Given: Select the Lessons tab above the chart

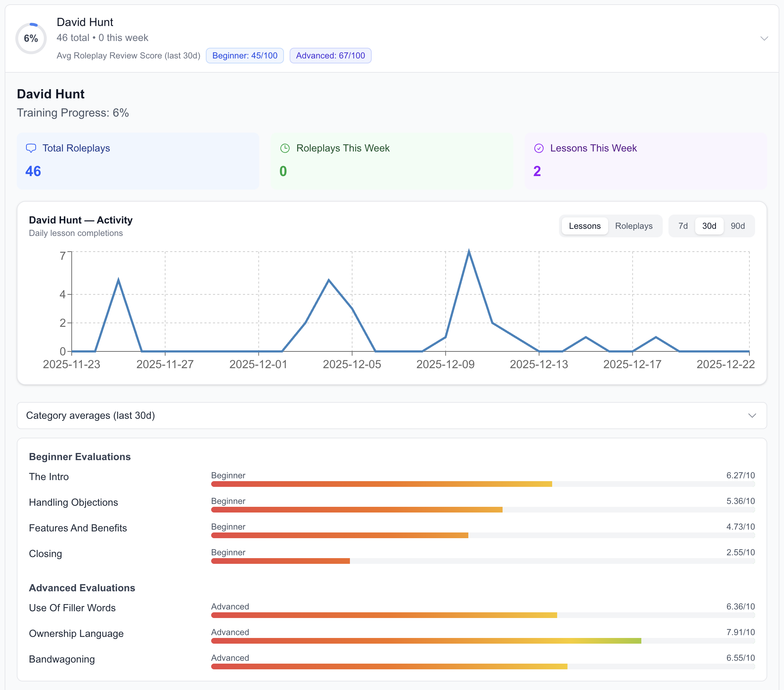Looking at the screenshot, I should point(585,226).
